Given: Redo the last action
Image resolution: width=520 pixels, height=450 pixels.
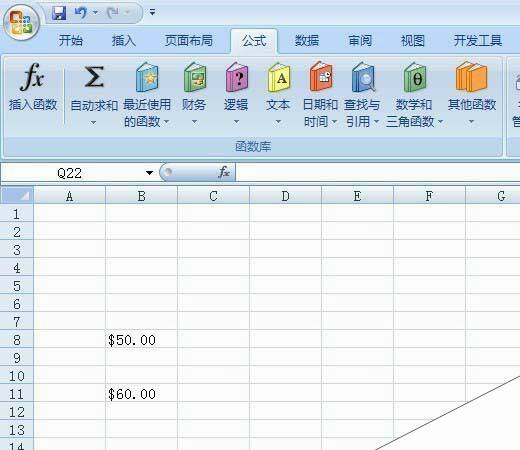Looking at the screenshot, I should coord(113,13).
